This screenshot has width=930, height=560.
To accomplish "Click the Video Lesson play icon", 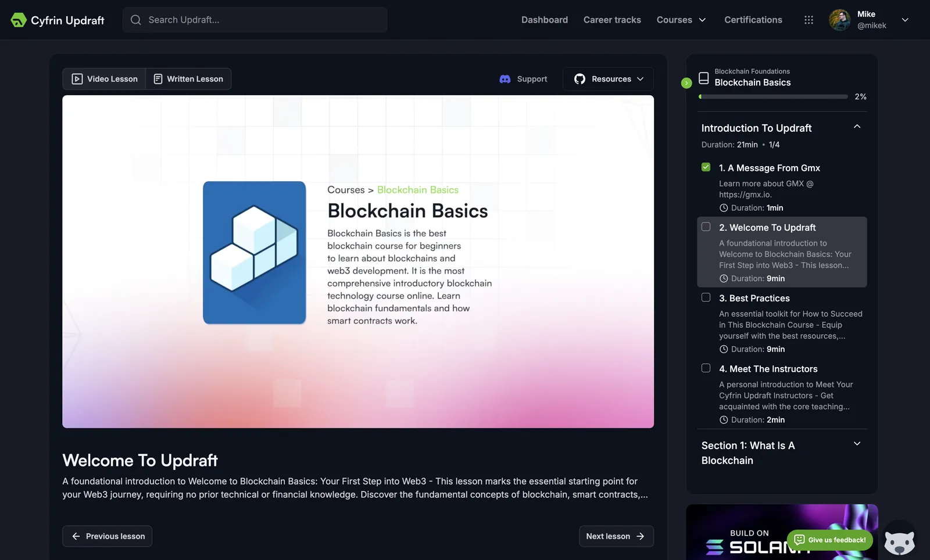I will click(77, 79).
